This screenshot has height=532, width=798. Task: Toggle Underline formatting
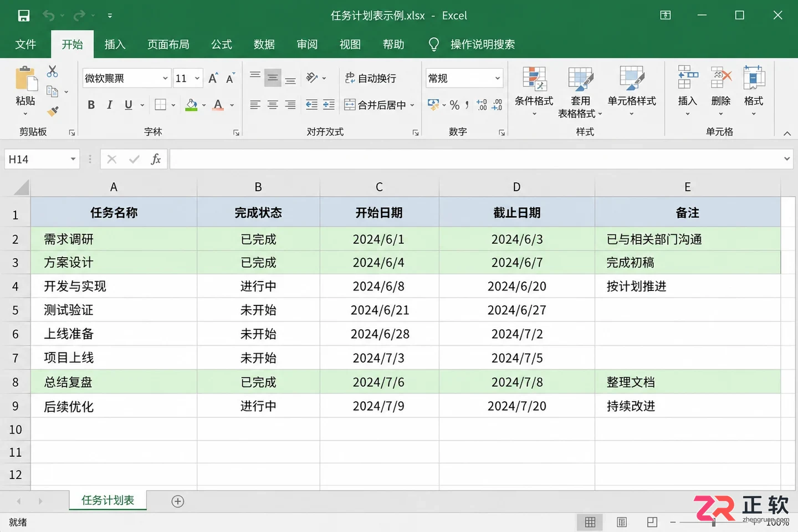(x=129, y=105)
